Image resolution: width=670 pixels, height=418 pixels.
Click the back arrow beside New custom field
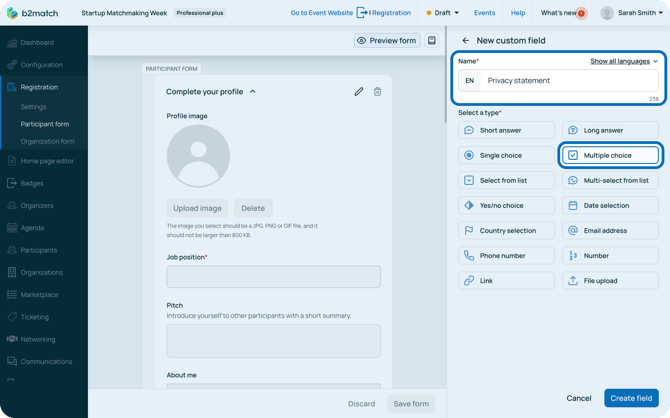(x=466, y=41)
